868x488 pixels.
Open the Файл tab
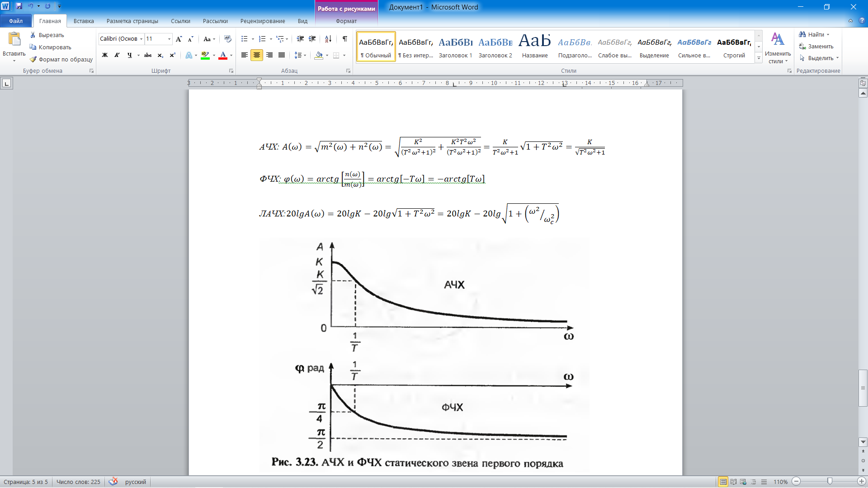point(16,21)
